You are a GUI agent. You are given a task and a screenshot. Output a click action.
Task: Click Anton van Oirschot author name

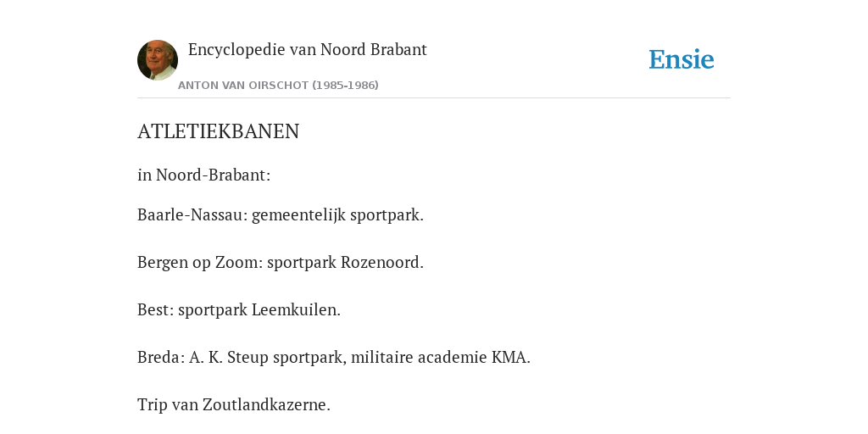click(243, 86)
